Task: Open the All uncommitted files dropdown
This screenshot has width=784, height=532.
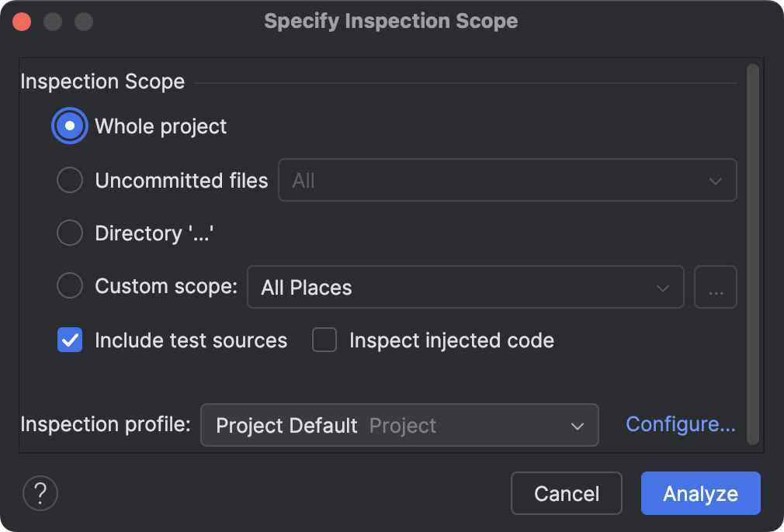Action: click(x=508, y=180)
